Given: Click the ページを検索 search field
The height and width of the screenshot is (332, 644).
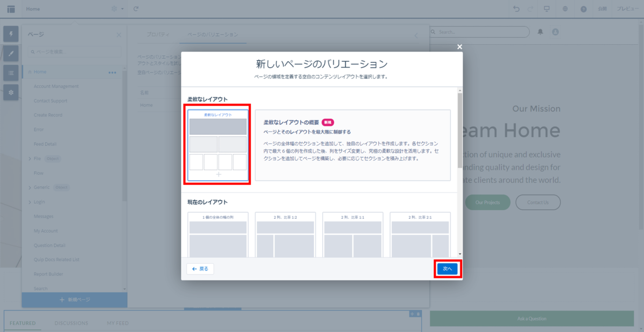Looking at the screenshot, I should coord(75,51).
